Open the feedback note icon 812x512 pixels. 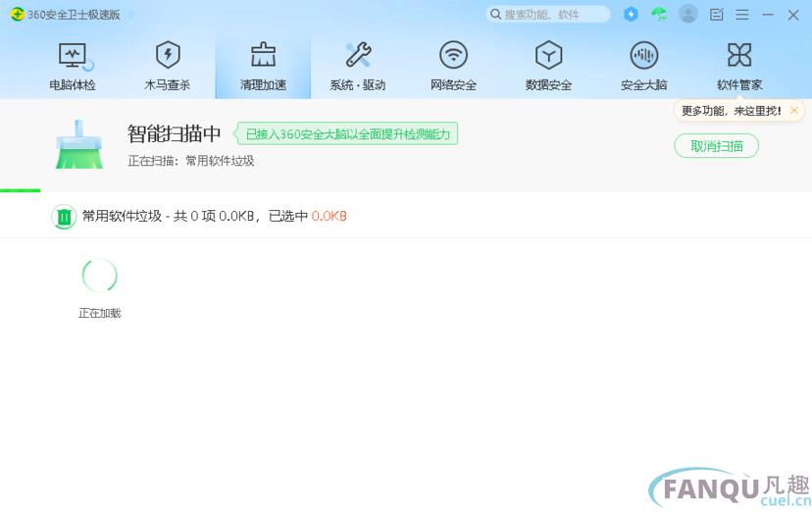click(716, 15)
